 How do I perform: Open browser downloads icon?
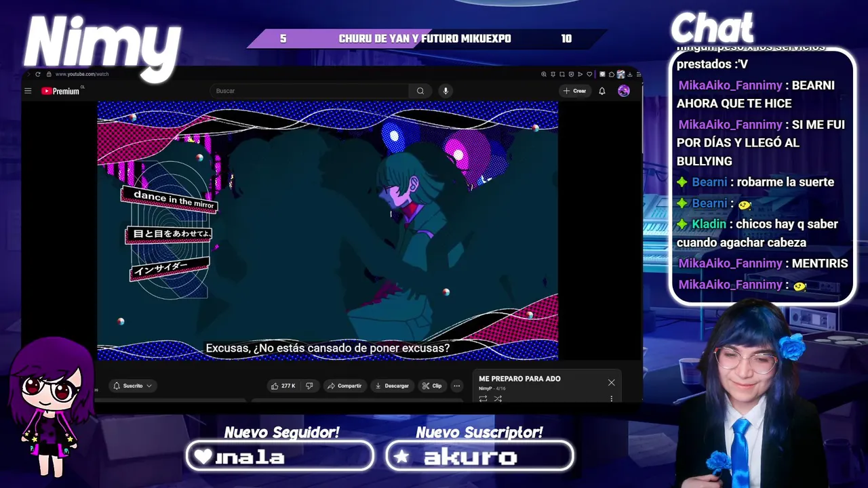(x=630, y=74)
